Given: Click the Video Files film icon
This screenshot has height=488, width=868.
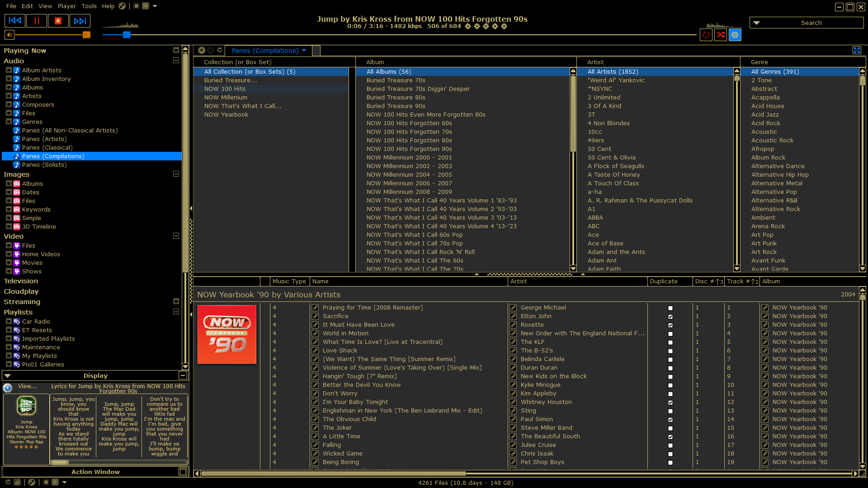Looking at the screenshot, I should coord(17,245).
